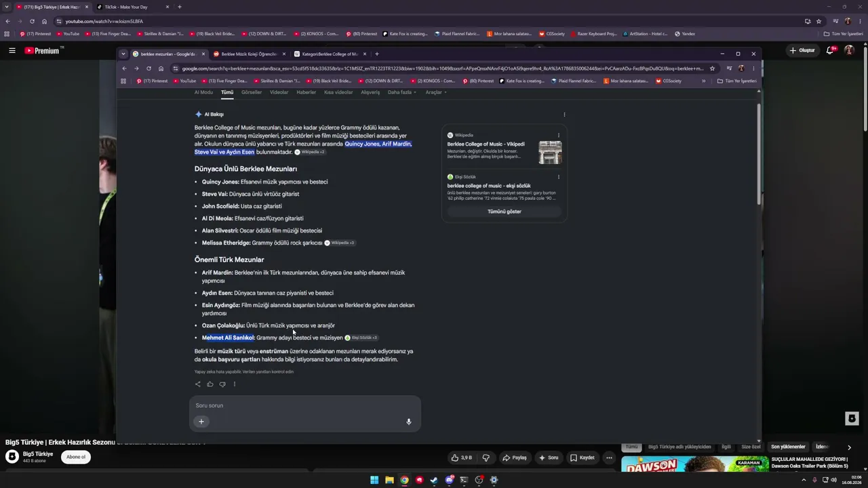Select the Görseller search filter
The width and height of the screenshot is (868, 488).
point(252,92)
